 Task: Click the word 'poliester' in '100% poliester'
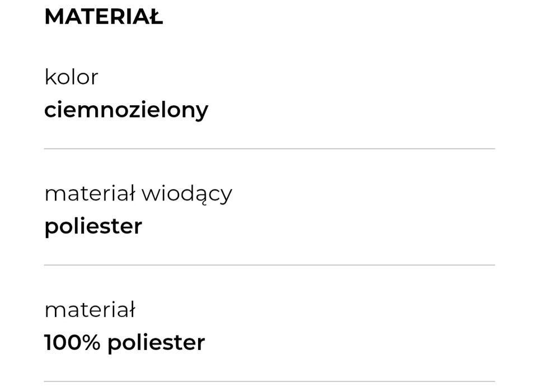point(156,343)
